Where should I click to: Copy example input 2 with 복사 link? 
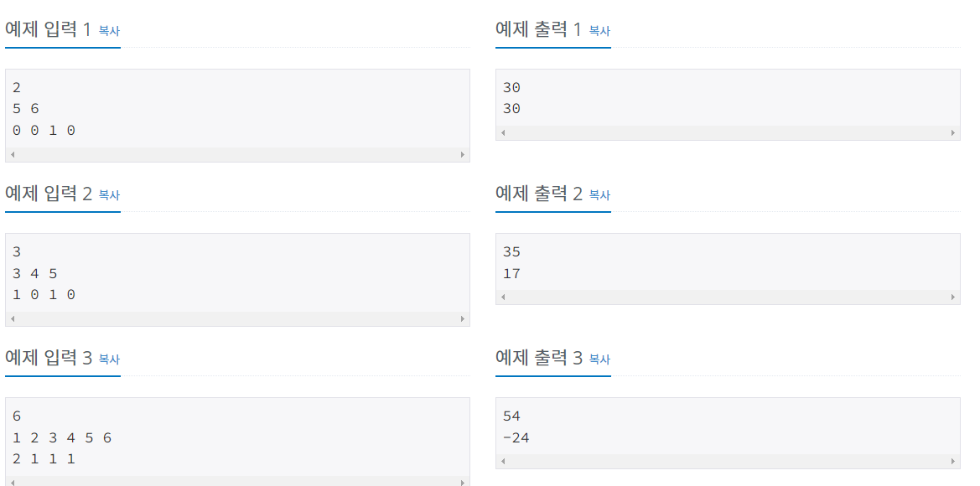tap(109, 195)
